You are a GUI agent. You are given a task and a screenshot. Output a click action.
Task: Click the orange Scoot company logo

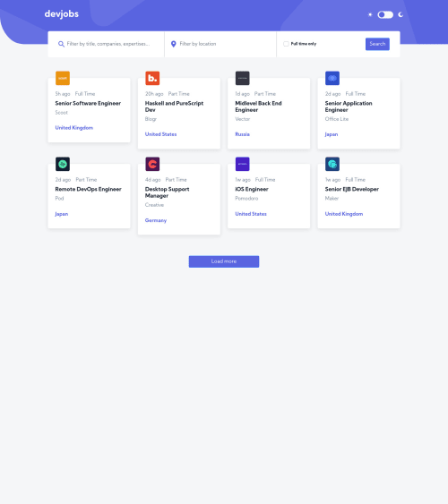(x=63, y=78)
